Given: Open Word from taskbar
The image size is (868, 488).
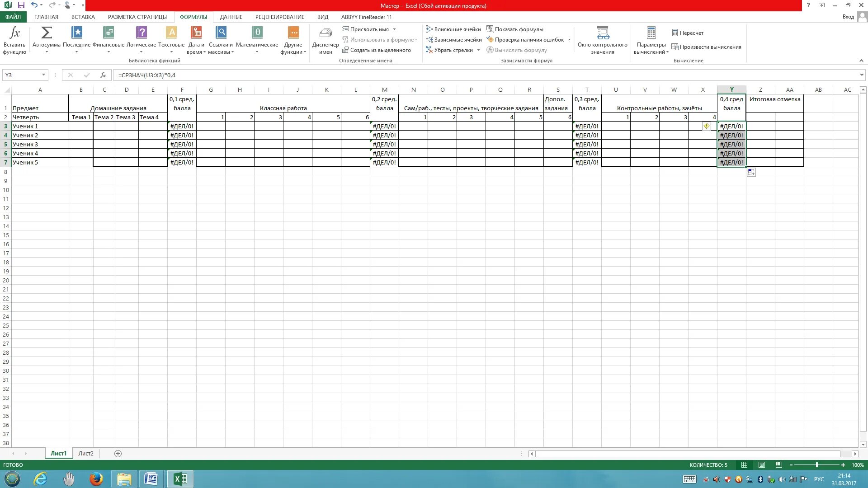Looking at the screenshot, I should click(x=151, y=479).
